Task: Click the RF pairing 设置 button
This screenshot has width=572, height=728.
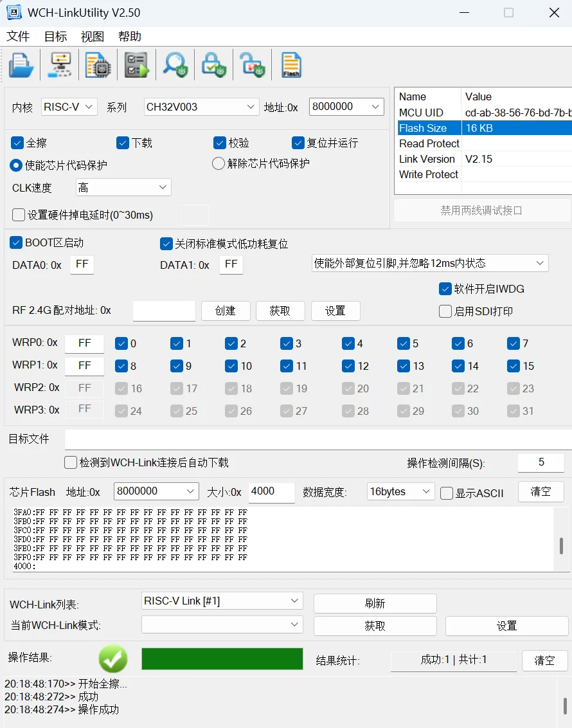Action: (x=335, y=311)
